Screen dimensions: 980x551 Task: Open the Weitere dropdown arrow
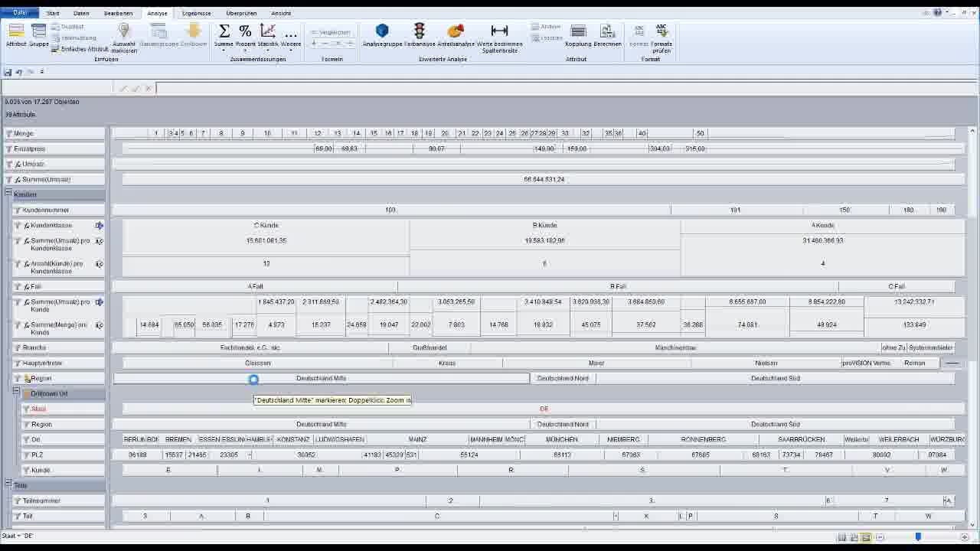[291, 51]
